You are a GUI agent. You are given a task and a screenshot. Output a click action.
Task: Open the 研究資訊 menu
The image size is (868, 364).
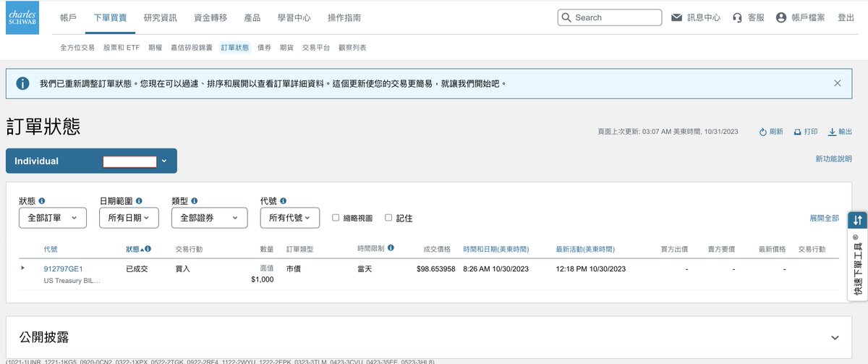(160, 17)
